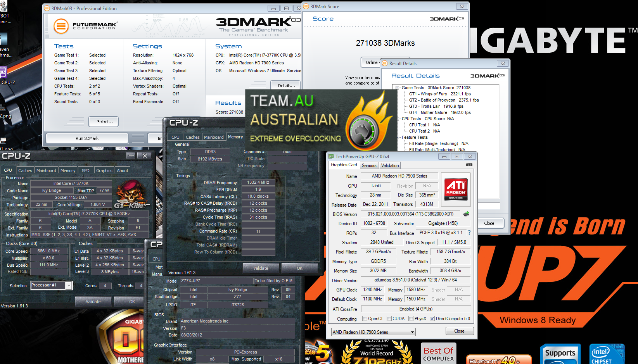The height and width of the screenshot is (364, 638).
Task: Enable the OpenCL checkbox
Action: pyautogui.click(x=365, y=319)
